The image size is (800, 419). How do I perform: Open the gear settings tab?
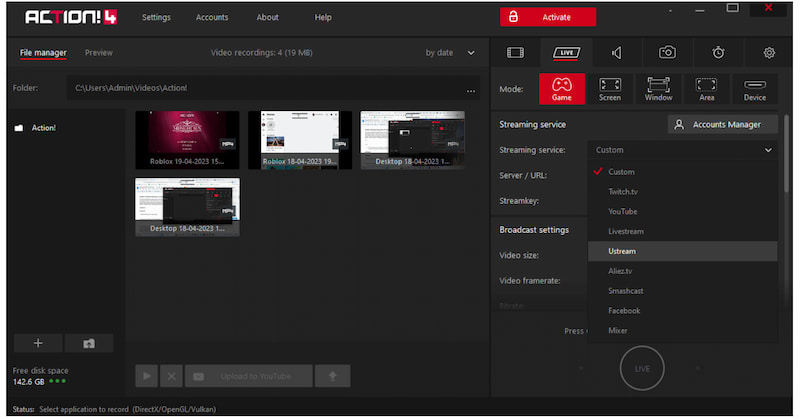[x=769, y=53]
